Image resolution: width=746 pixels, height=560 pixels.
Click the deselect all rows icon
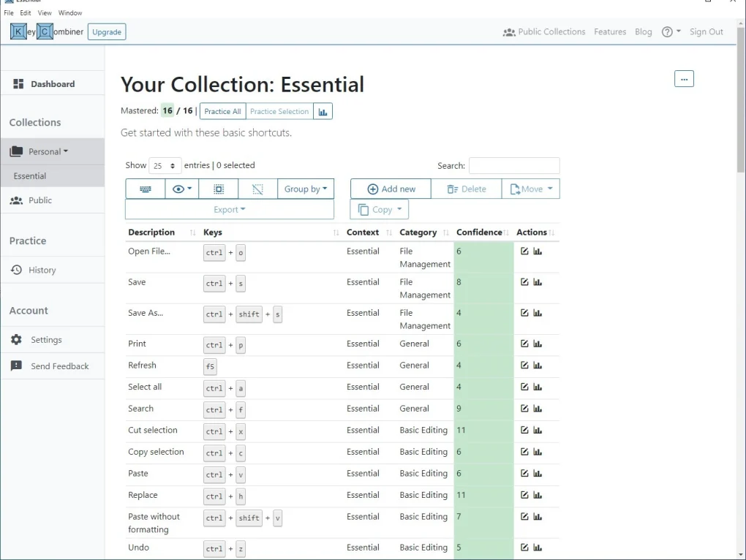257,189
